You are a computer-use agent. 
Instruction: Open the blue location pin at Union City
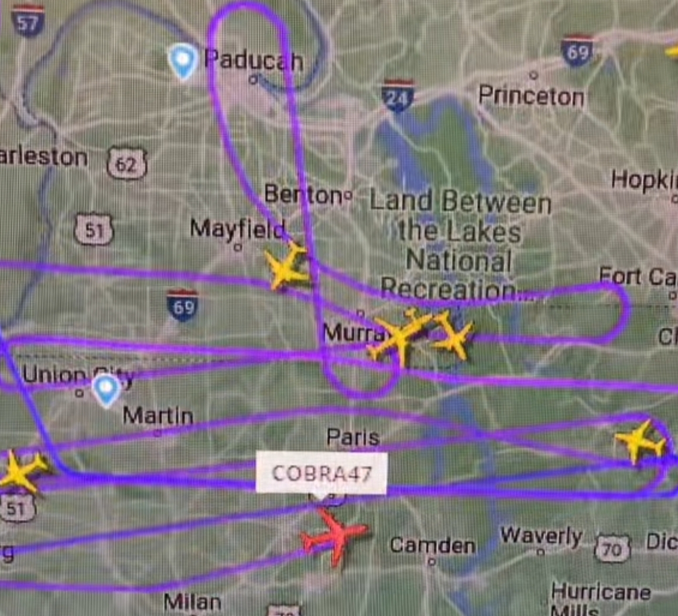(107, 391)
